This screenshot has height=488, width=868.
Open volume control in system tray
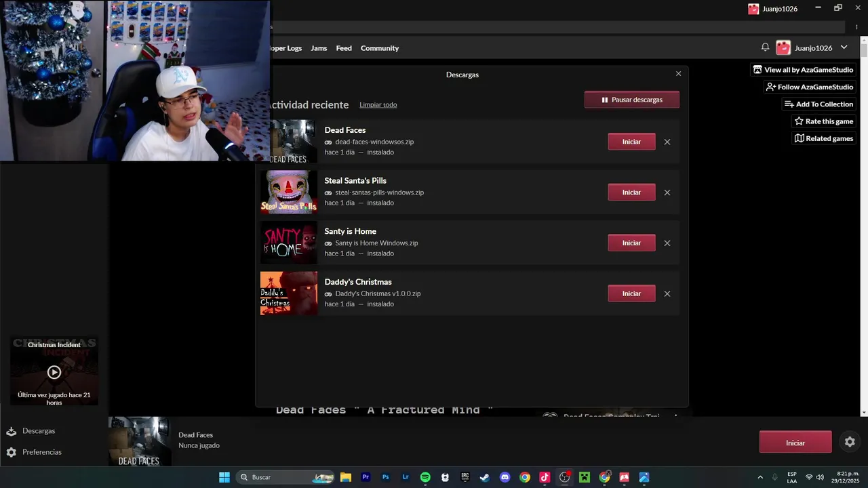(820, 477)
